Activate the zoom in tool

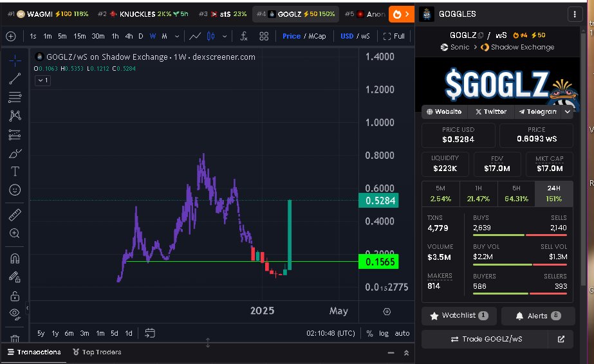click(15, 233)
